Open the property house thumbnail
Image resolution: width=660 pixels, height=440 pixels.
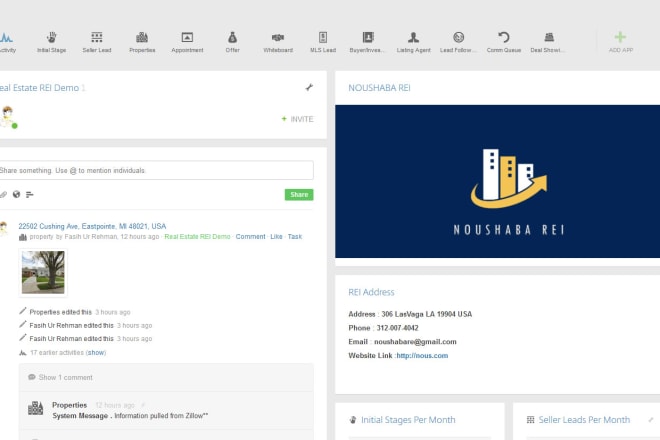[x=43, y=272]
